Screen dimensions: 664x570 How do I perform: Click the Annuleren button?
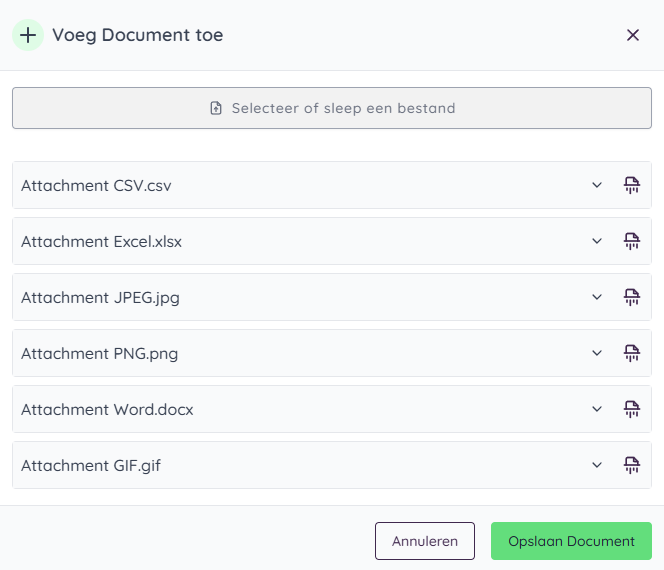(425, 541)
